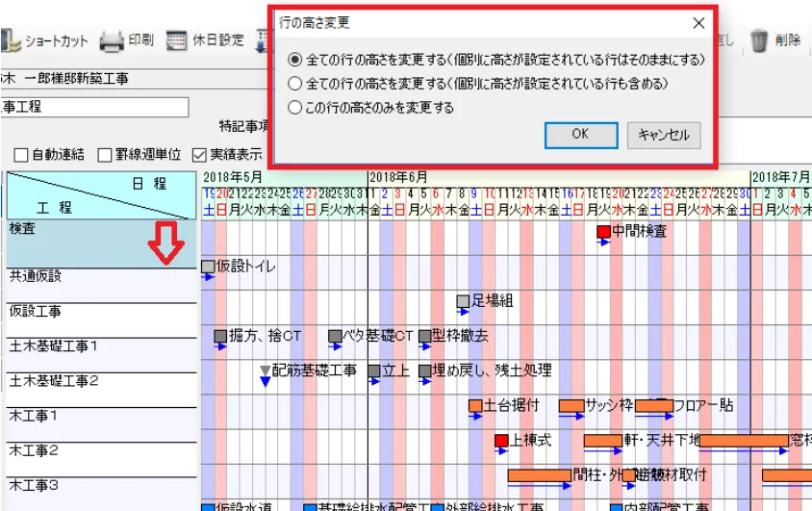
Task: Click the blue 仮設水道 task marker
Action: point(208,508)
